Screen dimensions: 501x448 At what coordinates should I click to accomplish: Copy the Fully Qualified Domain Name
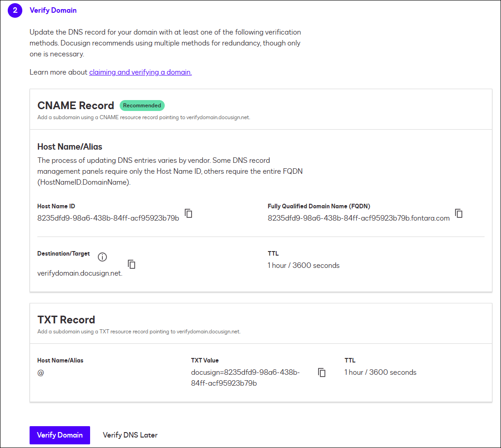pyautogui.click(x=459, y=213)
